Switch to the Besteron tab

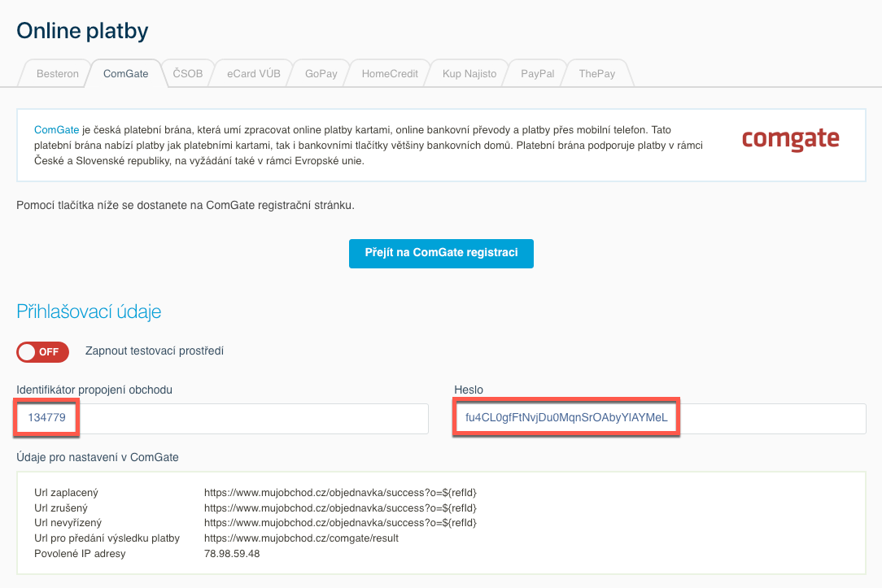click(x=57, y=73)
